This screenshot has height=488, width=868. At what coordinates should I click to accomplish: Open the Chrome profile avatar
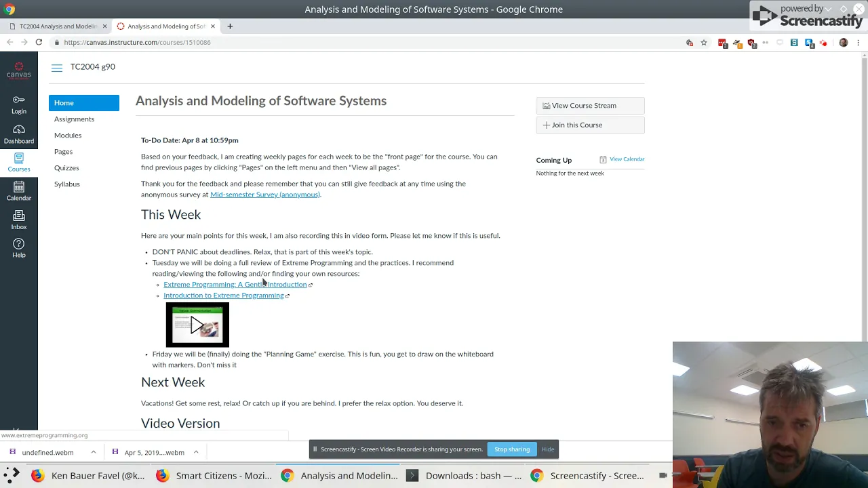(x=844, y=43)
